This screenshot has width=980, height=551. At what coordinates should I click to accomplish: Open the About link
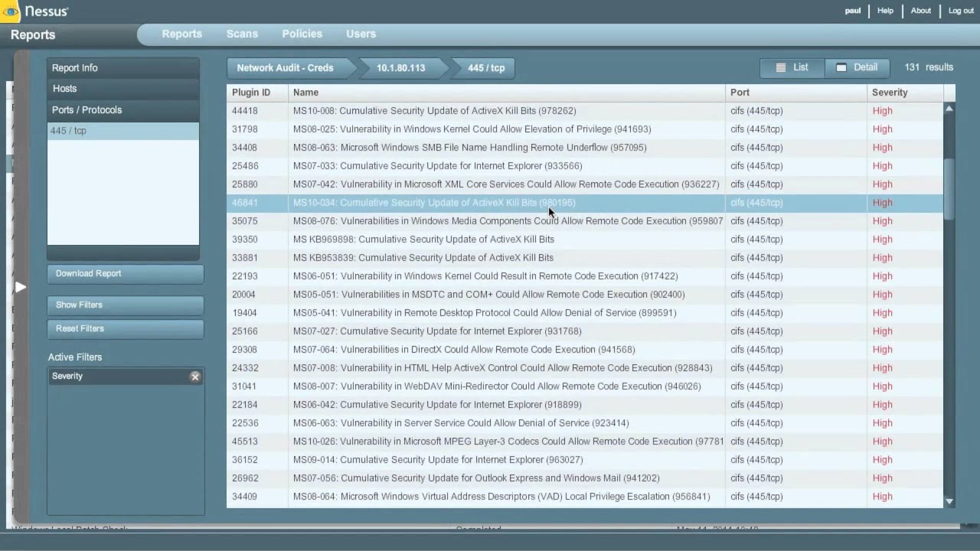(921, 11)
